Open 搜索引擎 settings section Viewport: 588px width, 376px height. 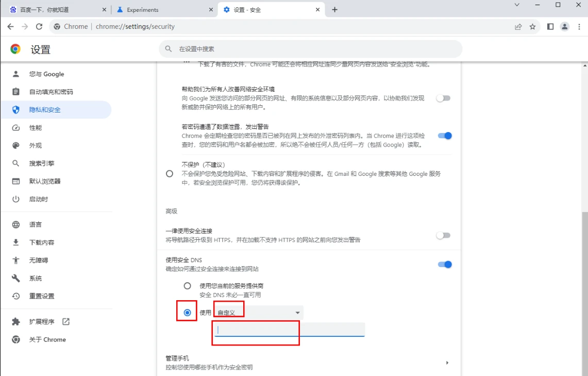pyautogui.click(x=56, y=163)
